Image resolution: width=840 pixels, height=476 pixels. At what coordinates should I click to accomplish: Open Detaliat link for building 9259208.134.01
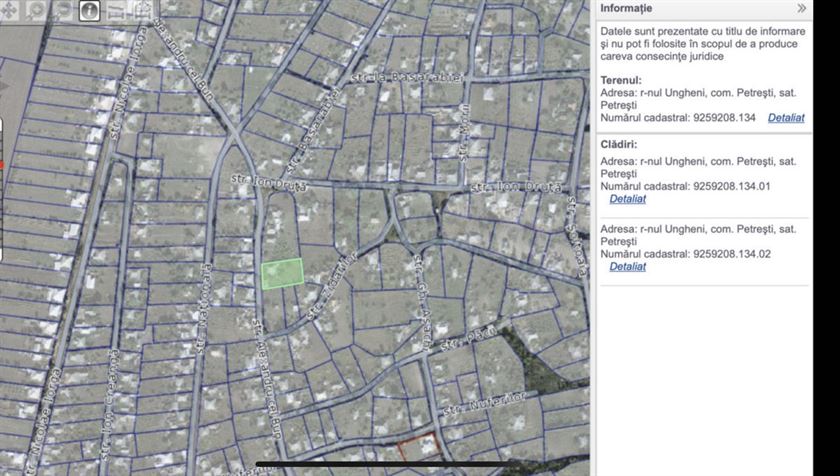[x=627, y=199]
